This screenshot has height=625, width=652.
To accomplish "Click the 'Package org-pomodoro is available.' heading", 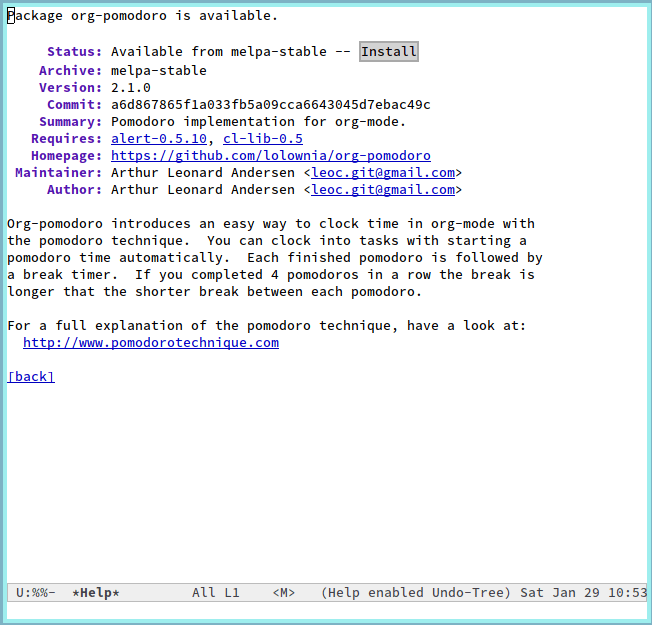I will pyautogui.click(x=142, y=16).
